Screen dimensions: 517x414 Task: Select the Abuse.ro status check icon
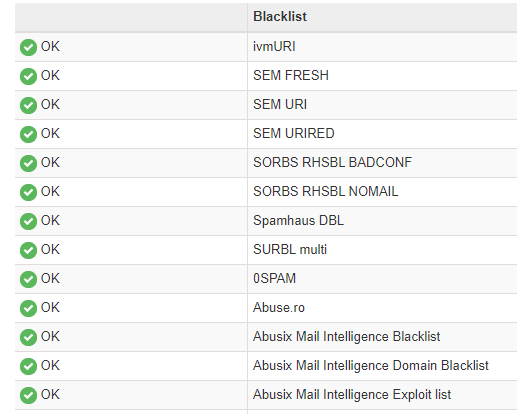point(28,308)
